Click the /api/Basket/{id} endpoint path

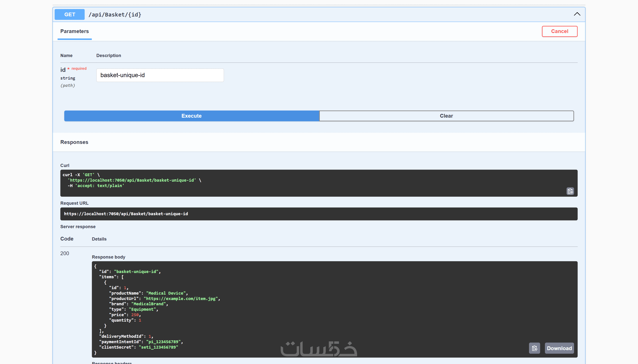115,15
